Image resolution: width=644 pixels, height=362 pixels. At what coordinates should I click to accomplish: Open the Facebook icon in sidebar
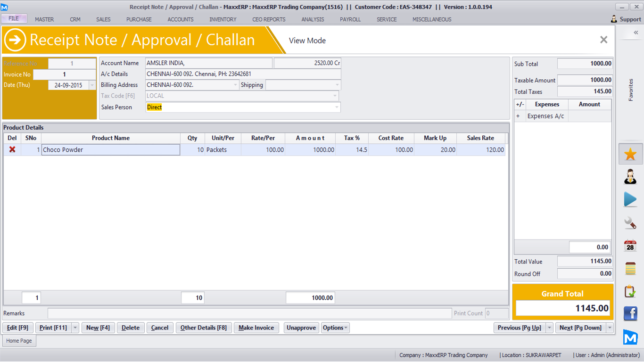pyautogui.click(x=630, y=313)
